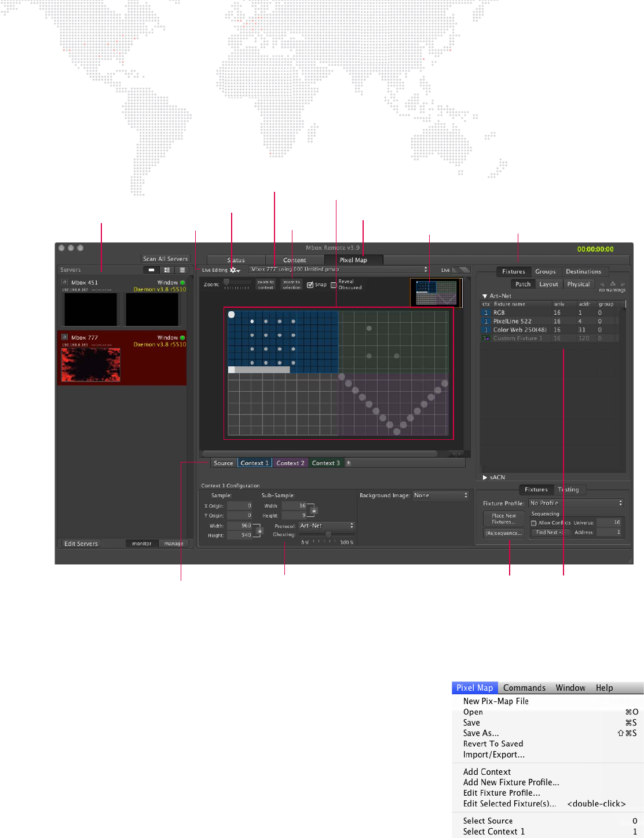
Task: Select the PixelLine 522 fixture row
Action: 512,321
